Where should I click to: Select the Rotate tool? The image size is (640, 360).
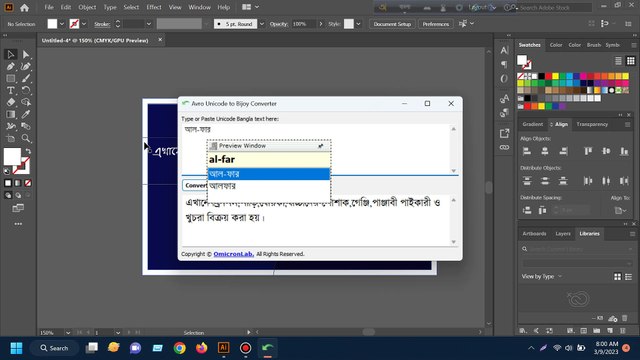(26, 90)
